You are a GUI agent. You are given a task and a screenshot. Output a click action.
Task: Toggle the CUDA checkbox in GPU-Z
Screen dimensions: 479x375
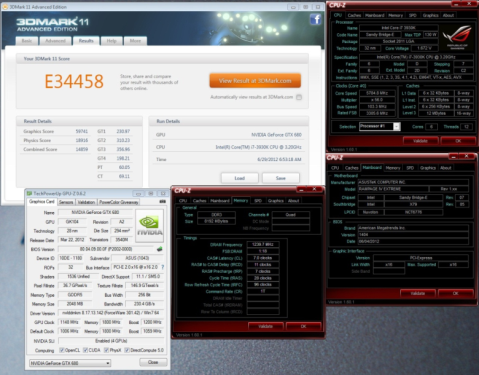click(x=85, y=350)
